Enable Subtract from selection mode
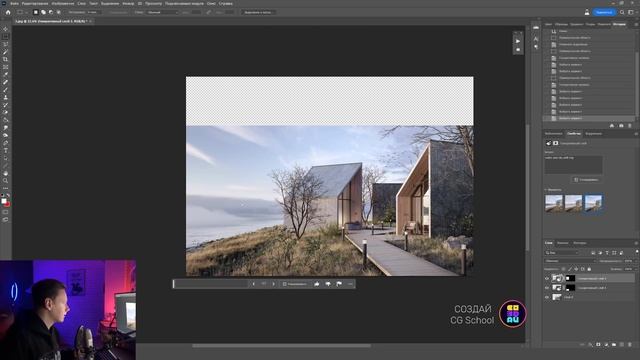Viewport: 640px width, 360px height. point(51,12)
